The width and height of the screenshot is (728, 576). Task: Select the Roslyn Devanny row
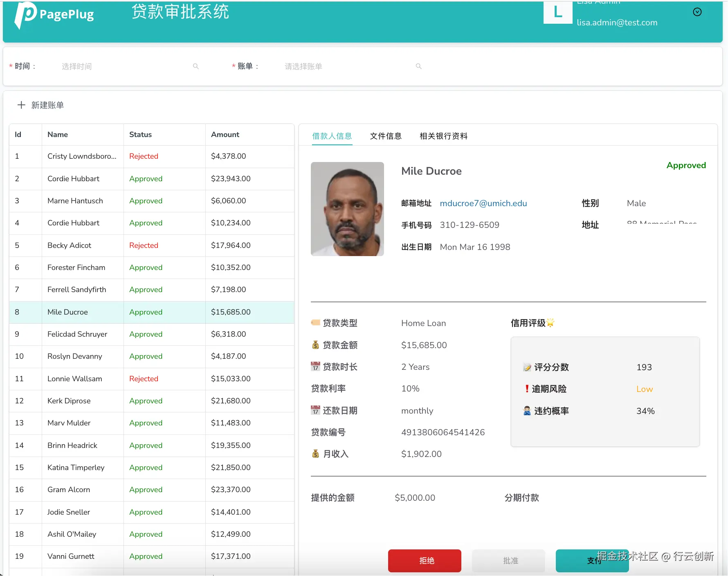coord(152,356)
